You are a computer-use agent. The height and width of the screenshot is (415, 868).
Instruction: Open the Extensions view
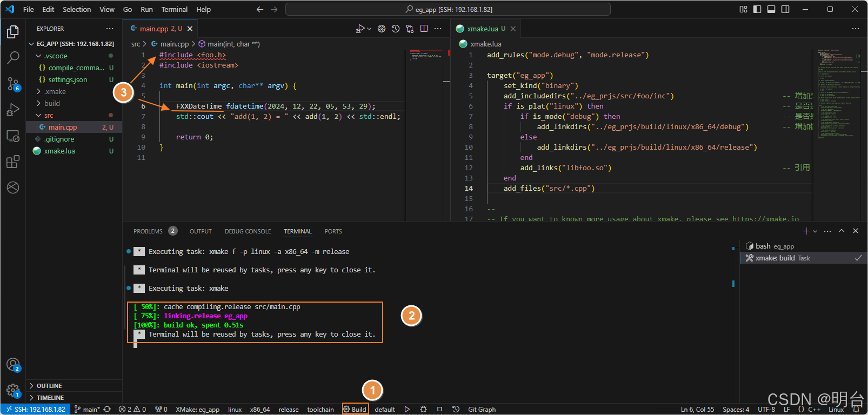coord(13,162)
